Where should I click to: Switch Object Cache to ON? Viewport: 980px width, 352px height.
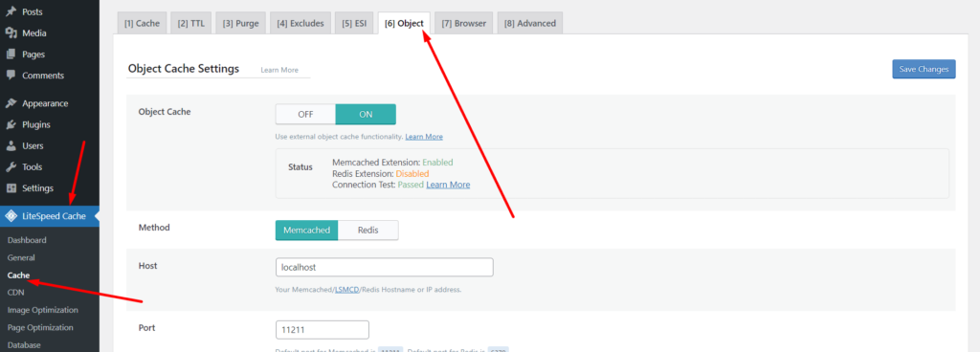point(366,114)
